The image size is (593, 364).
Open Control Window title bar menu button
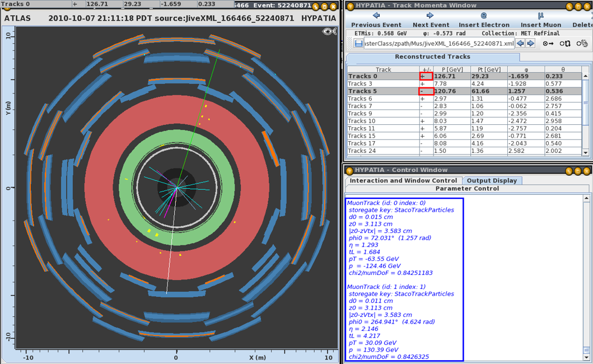coord(351,171)
